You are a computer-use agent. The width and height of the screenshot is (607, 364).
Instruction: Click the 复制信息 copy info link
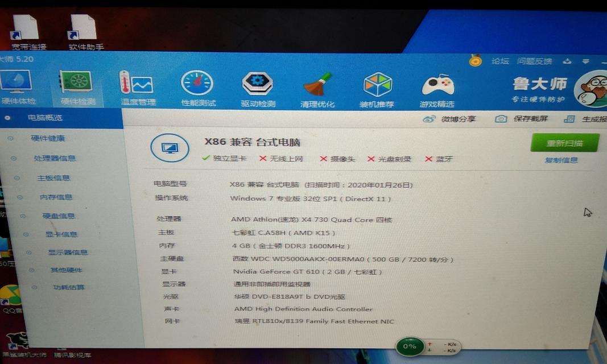tap(561, 160)
